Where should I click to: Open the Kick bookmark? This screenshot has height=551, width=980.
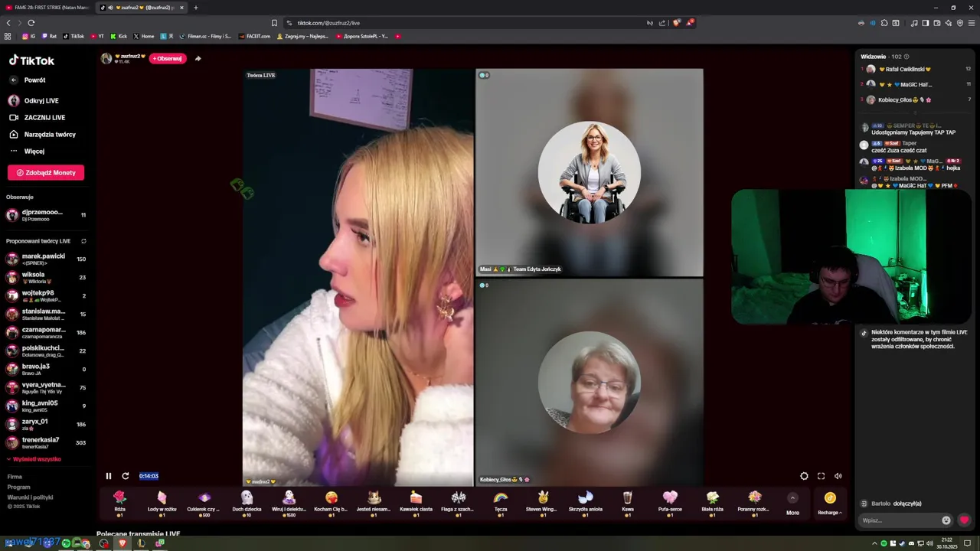pyautogui.click(x=119, y=36)
